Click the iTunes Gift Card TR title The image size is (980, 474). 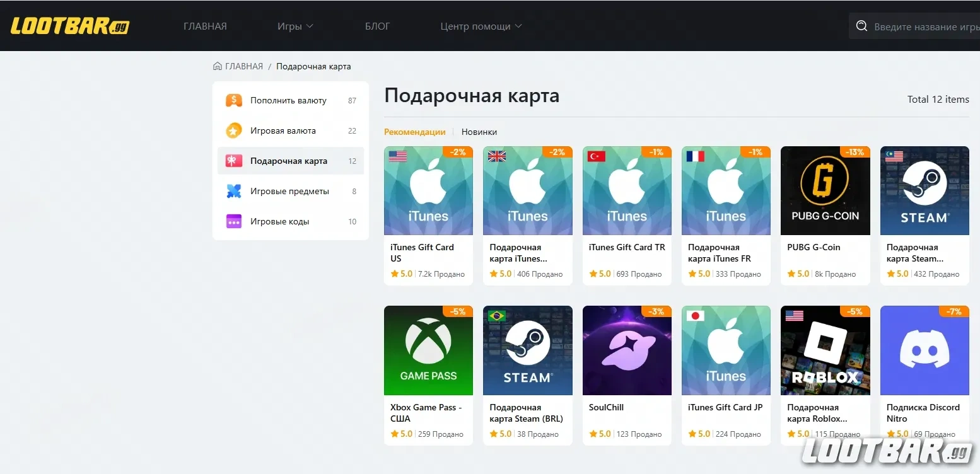626,247
